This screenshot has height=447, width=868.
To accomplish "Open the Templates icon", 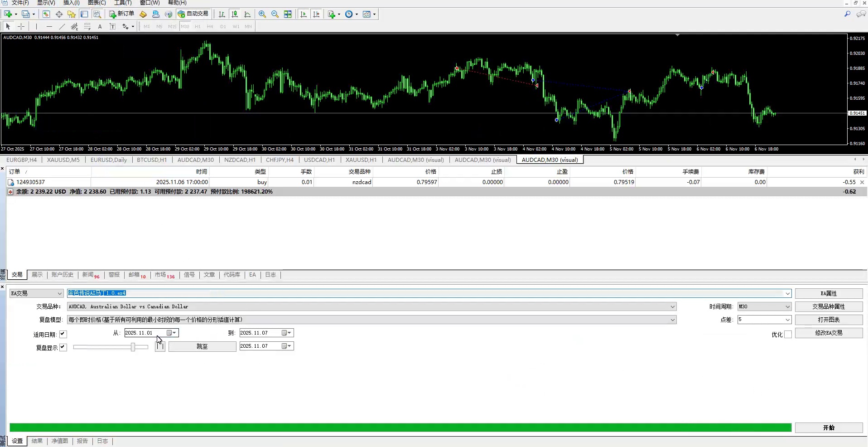I will (367, 14).
